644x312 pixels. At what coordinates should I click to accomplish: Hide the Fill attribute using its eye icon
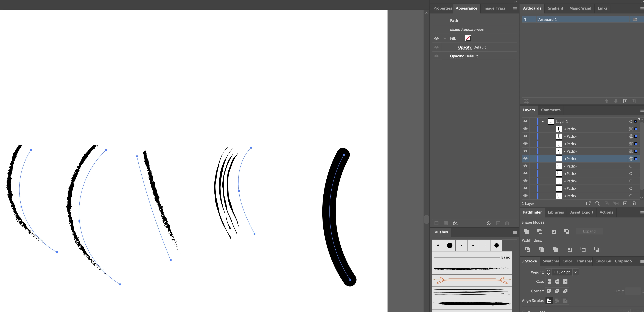pos(436,38)
